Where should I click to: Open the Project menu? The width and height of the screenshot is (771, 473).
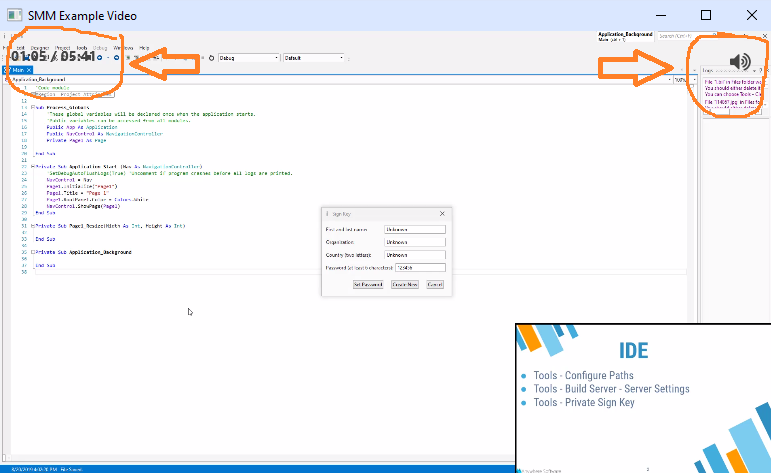(x=62, y=48)
